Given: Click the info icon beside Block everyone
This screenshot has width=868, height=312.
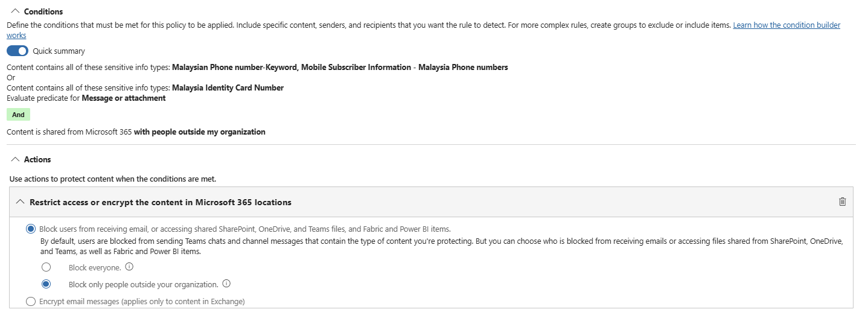Looking at the screenshot, I should [x=129, y=267].
